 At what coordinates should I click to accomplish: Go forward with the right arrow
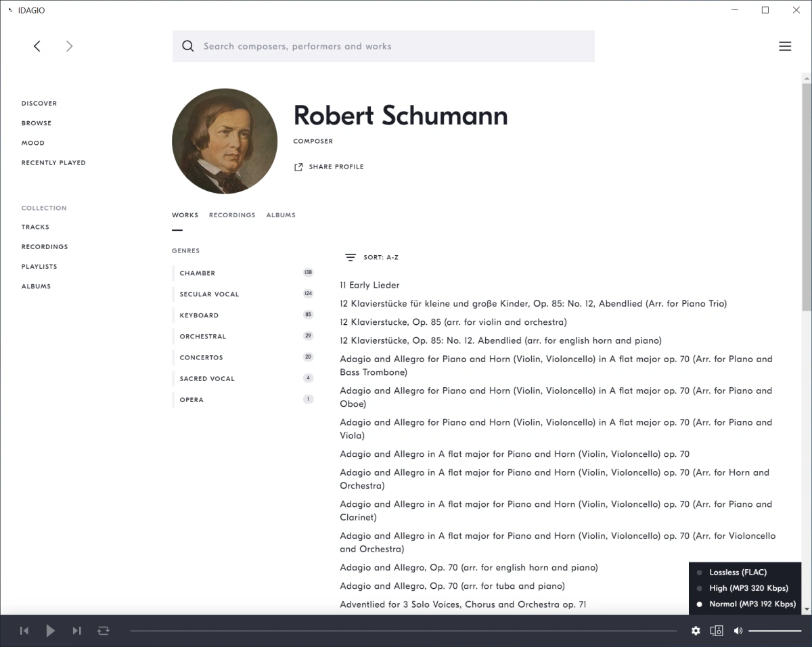click(x=69, y=46)
